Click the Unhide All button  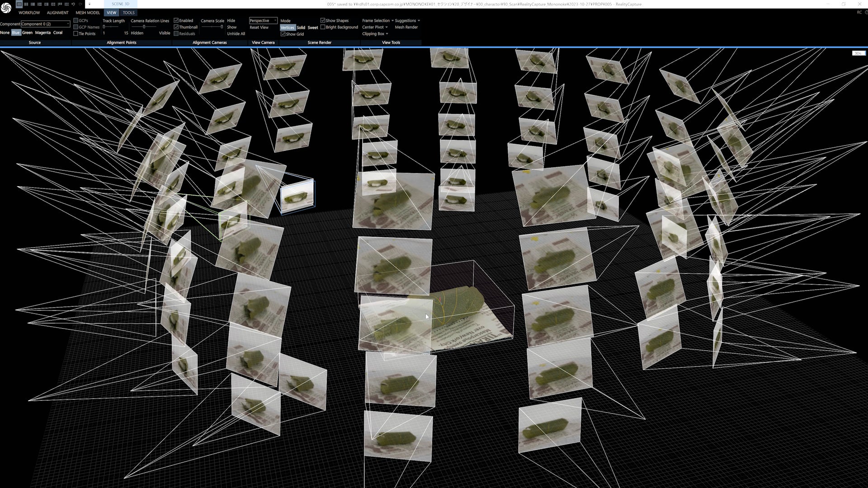click(236, 34)
